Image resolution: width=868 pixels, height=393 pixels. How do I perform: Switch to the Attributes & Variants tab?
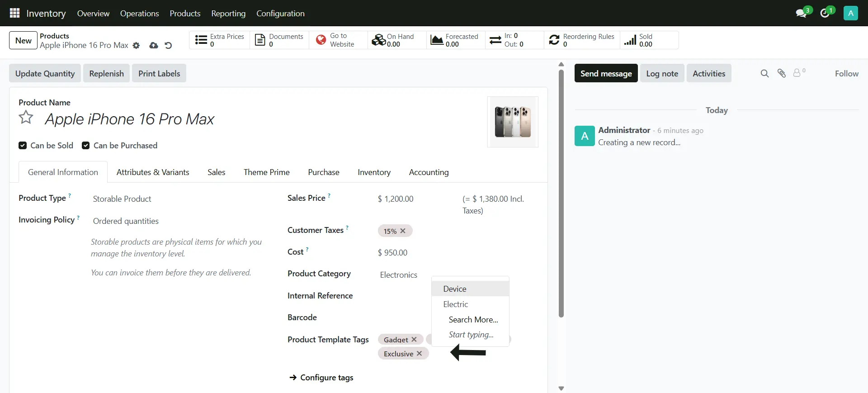coord(153,172)
